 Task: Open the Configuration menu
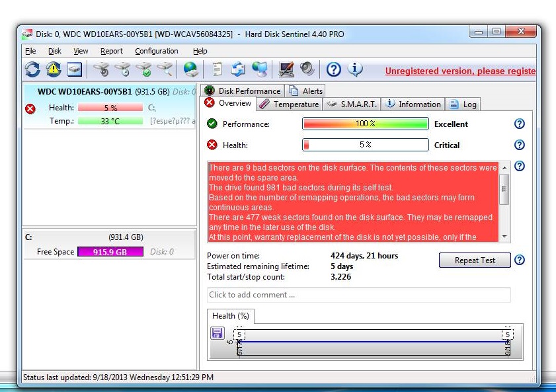point(157,51)
